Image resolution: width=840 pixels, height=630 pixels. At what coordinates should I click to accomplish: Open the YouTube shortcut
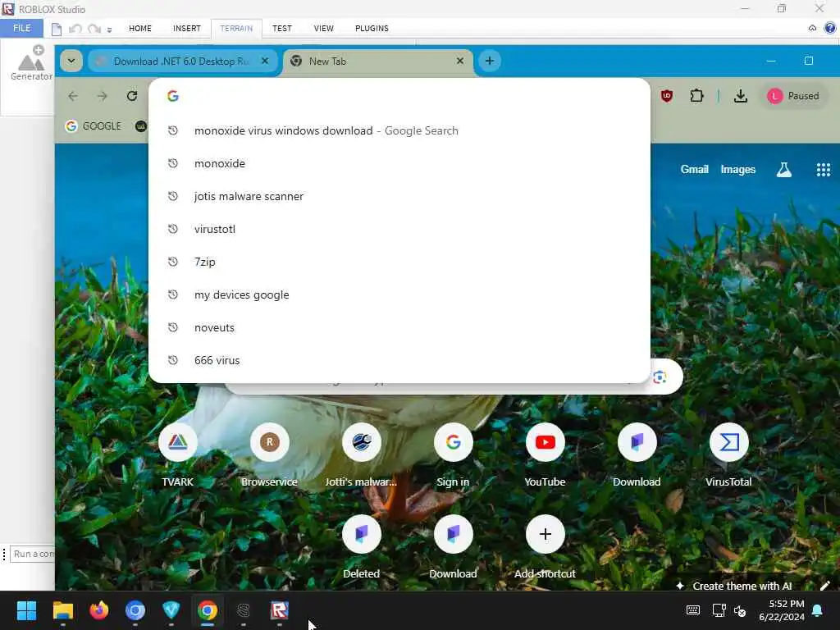point(545,455)
